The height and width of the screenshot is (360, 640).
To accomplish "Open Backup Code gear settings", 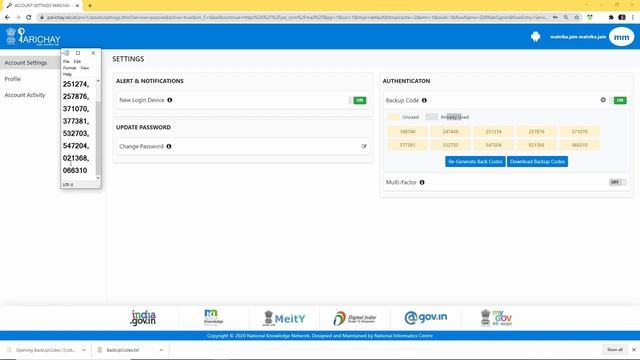I will click(603, 100).
